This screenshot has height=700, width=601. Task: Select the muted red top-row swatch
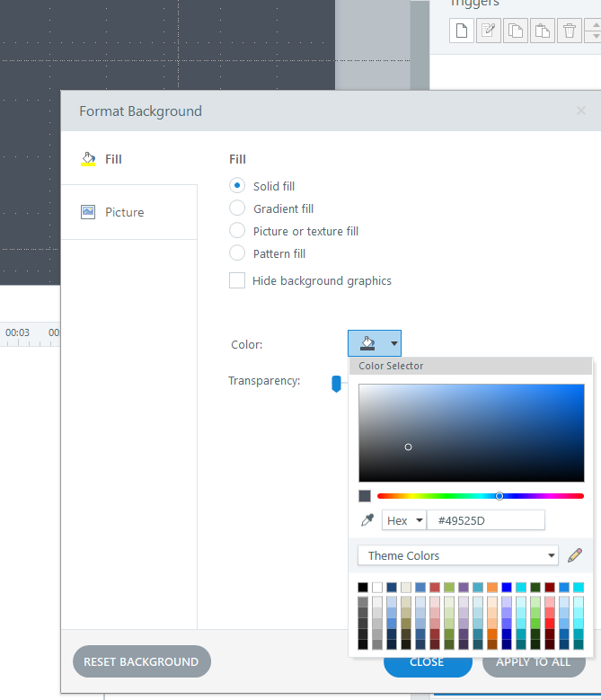(x=435, y=587)
